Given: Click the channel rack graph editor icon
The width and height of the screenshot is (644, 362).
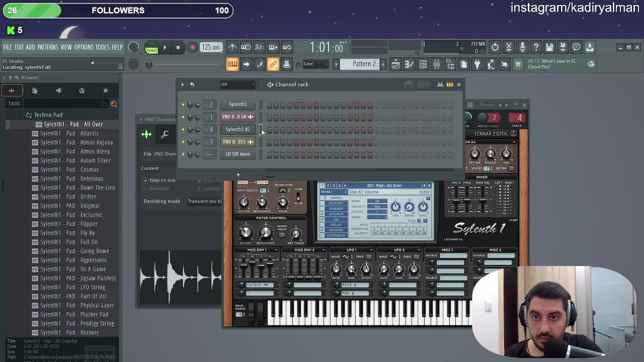Looking at the screenshot, I should click(440, 84).
